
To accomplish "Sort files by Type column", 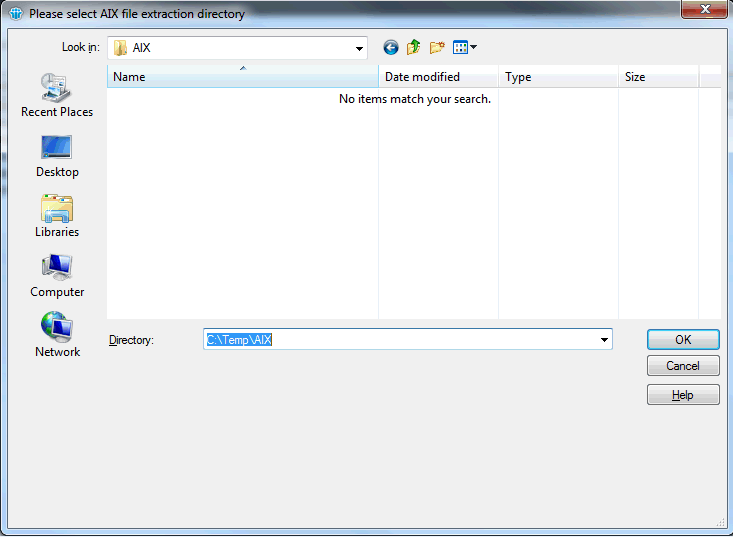I will (x=557, y=77).
